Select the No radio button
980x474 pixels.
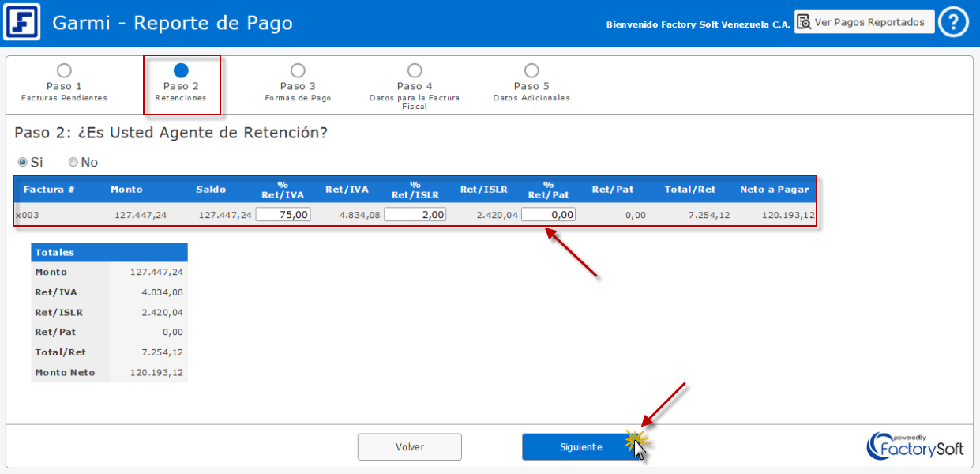pyautogui.click(x=73, y=162)
